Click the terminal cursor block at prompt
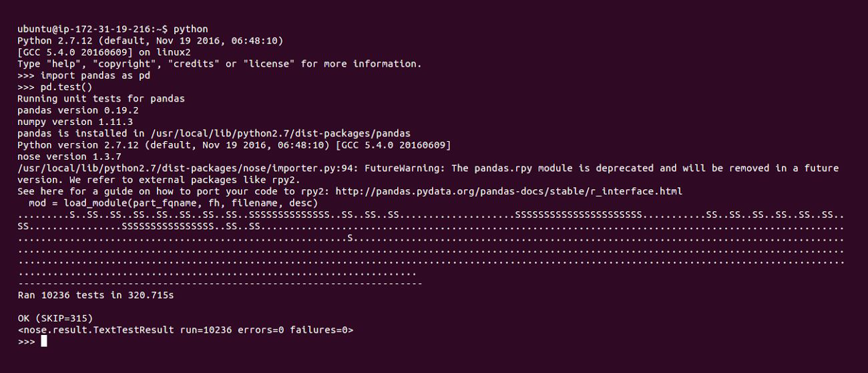The width and height of the screenshot is (868, 373). pos(43,341)
